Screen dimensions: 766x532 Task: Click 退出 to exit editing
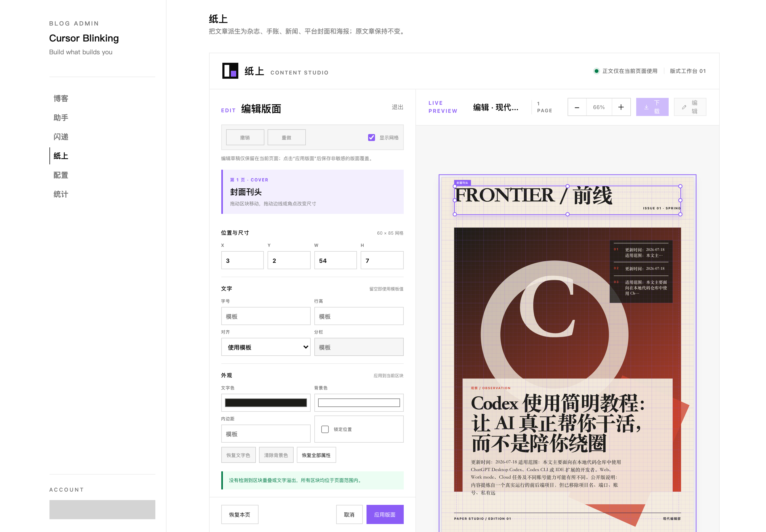click(397, 107)
